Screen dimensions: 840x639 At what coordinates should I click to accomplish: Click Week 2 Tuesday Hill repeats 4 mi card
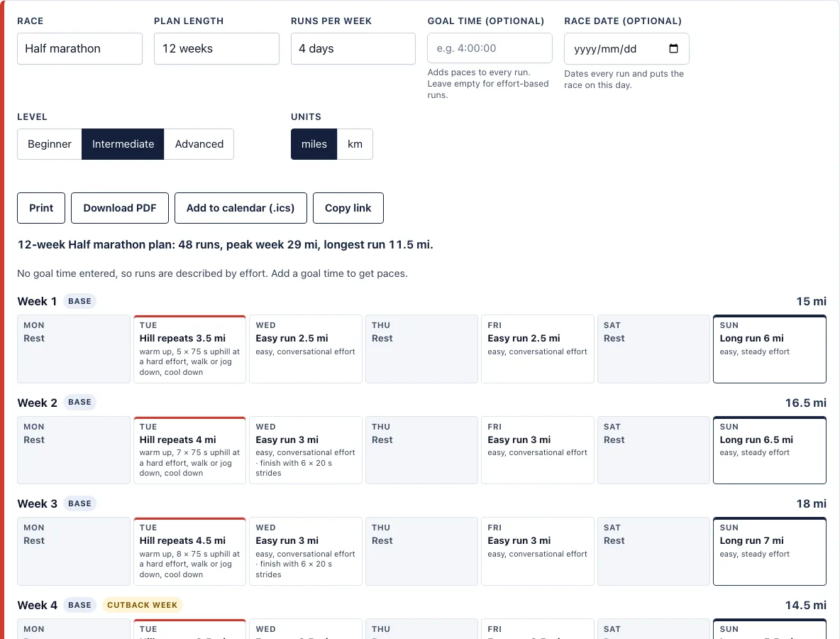[189, 450]
